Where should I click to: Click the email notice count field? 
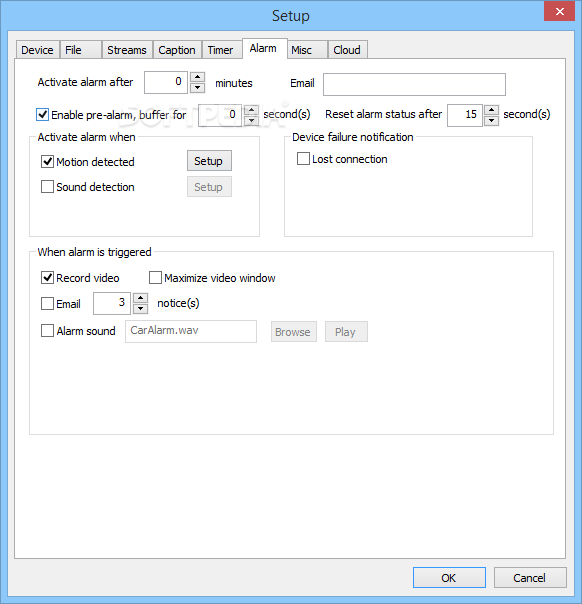pyautogui.click(x=112, y=304)
